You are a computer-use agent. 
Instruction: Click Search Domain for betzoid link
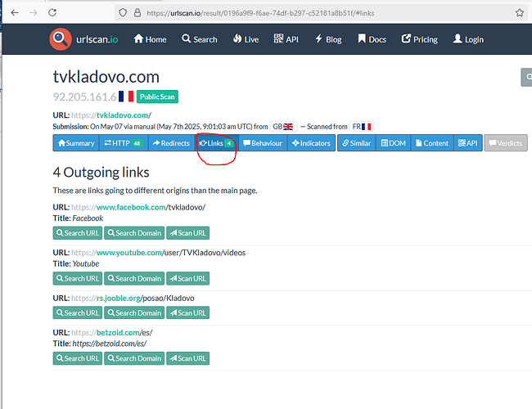click(x=134, y=358)
